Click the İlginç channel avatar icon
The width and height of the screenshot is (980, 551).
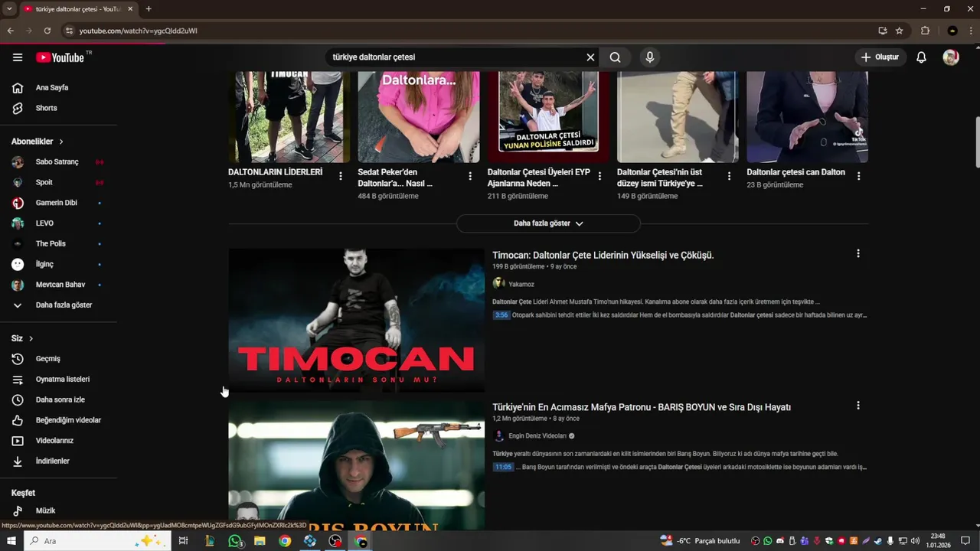18,264
